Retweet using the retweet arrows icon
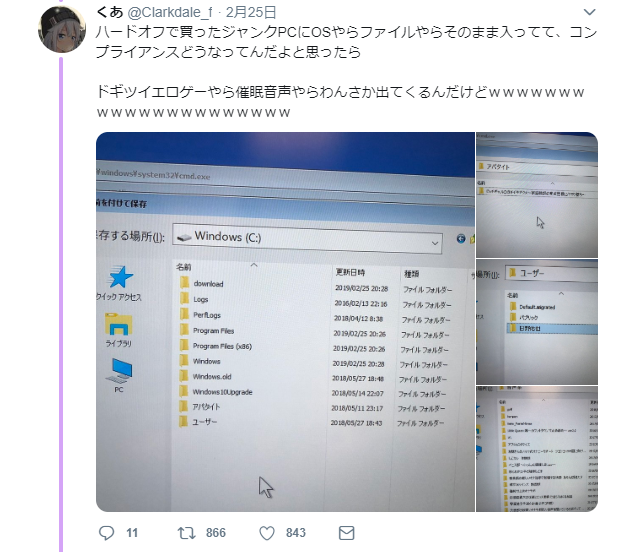Viewport: 633px width, 552px height. 187,533
